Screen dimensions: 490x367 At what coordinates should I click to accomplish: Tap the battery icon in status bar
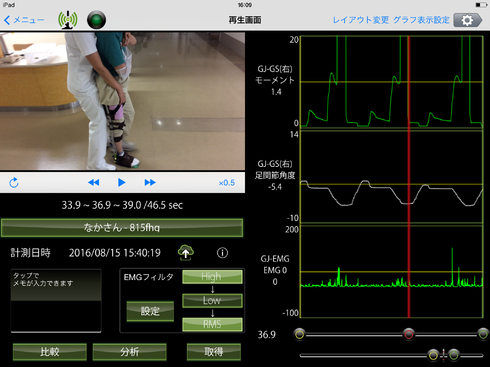point(481,5)
